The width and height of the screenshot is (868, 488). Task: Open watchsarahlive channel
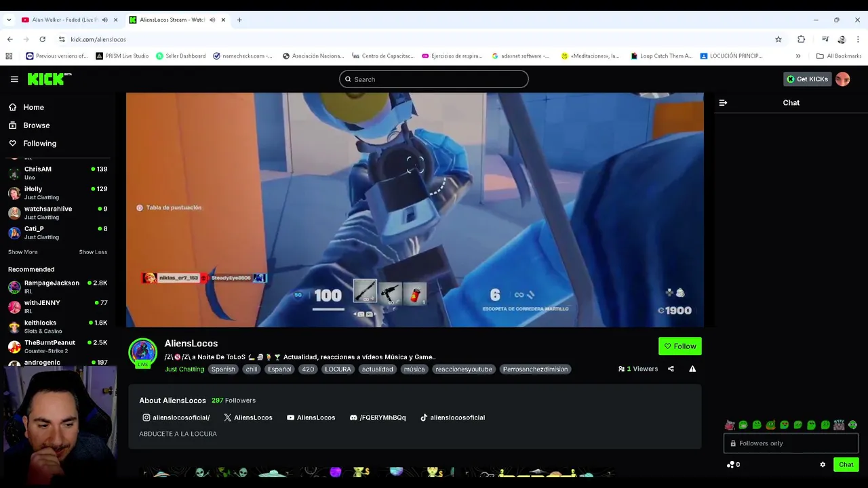(x=58, y=213)
